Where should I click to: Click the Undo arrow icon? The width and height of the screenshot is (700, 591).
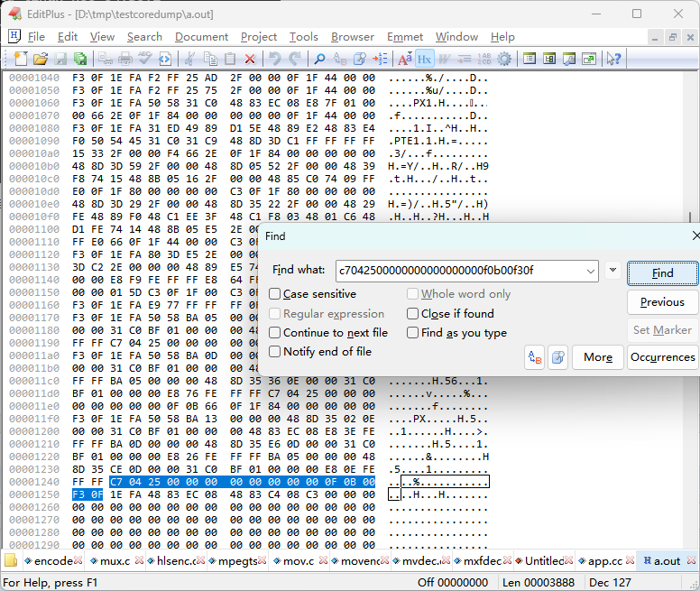[x=274, y=59]
